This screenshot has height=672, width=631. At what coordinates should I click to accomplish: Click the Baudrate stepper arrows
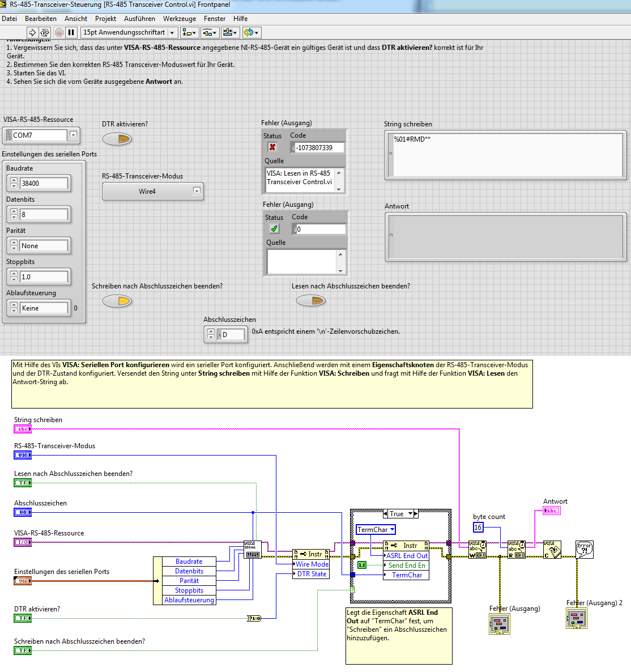click(x=14, y=184)
